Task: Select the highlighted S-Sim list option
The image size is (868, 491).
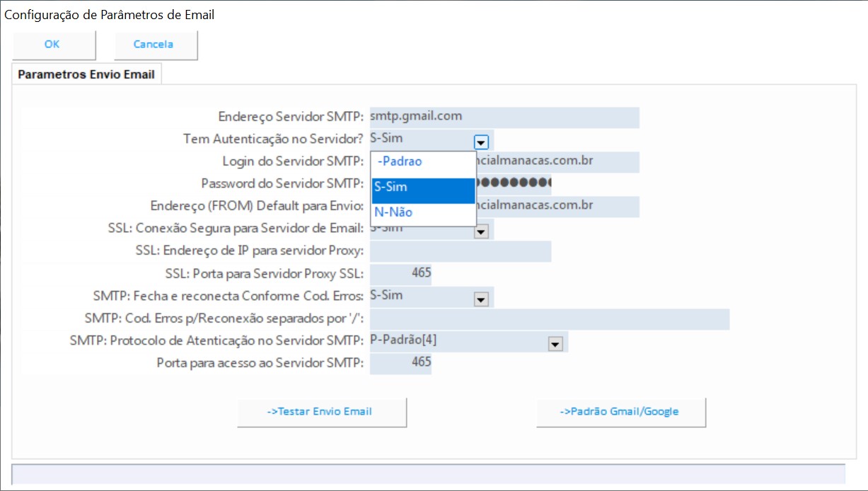Action: pyautogui.click(x=423, y=188)
